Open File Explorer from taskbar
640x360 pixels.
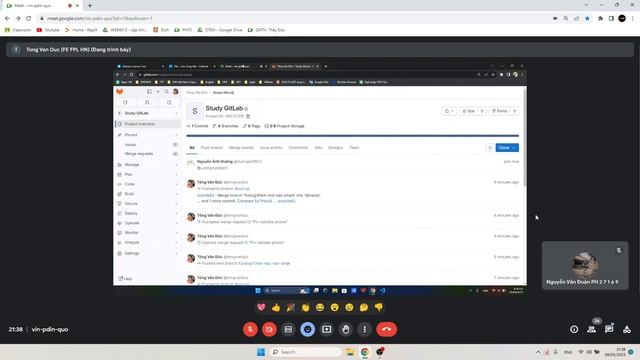[350, 352]
